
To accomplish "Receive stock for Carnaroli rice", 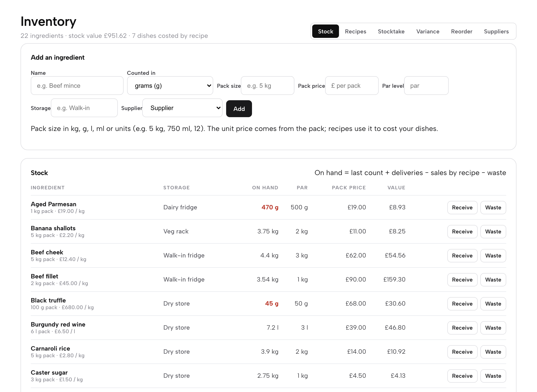I will 462,352.
